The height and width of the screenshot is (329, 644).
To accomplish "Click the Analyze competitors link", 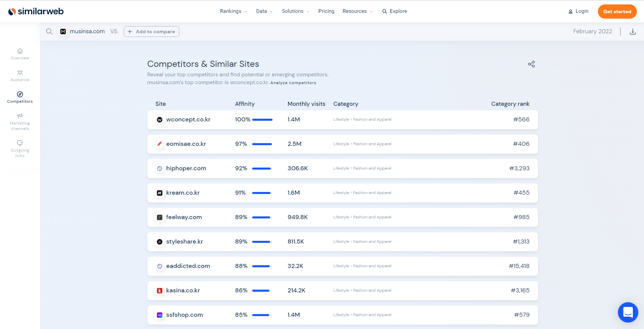I will [293, 83].
